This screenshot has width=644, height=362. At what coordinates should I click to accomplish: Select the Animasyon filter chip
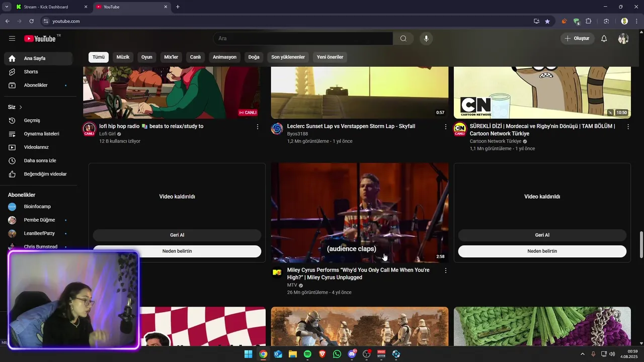pyautogui.click(x=224, y=57)
